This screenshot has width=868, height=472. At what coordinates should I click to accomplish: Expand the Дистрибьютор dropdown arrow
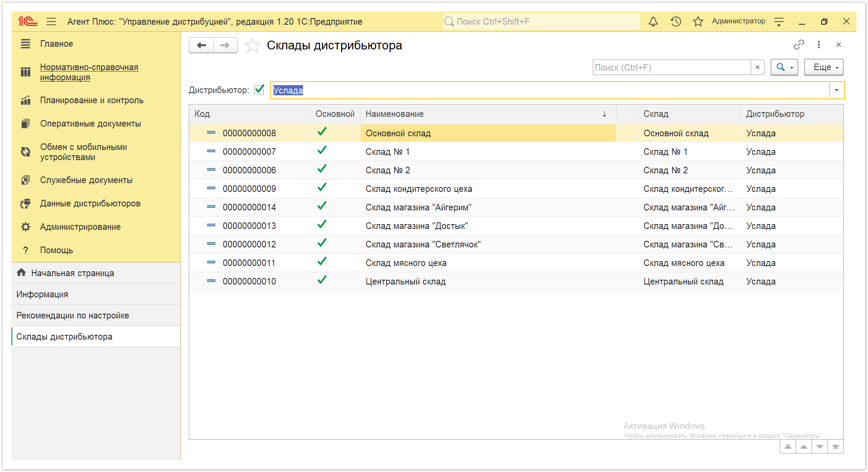tap(836, 90)
